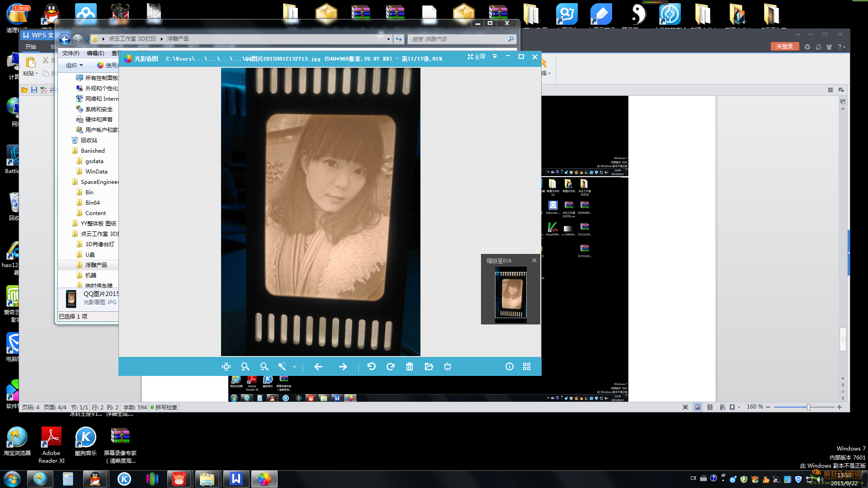Select the gsdata folder in tree

(x=94, y=161)
